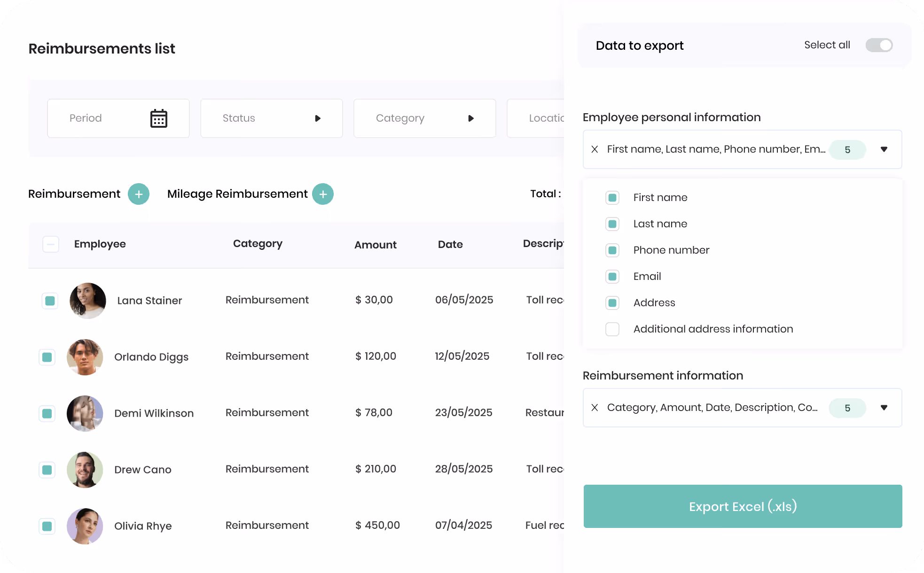924x573 pixels.
Task: Expand the Reimbursement information dropdown arrow
Action: [x=884, y=408]
